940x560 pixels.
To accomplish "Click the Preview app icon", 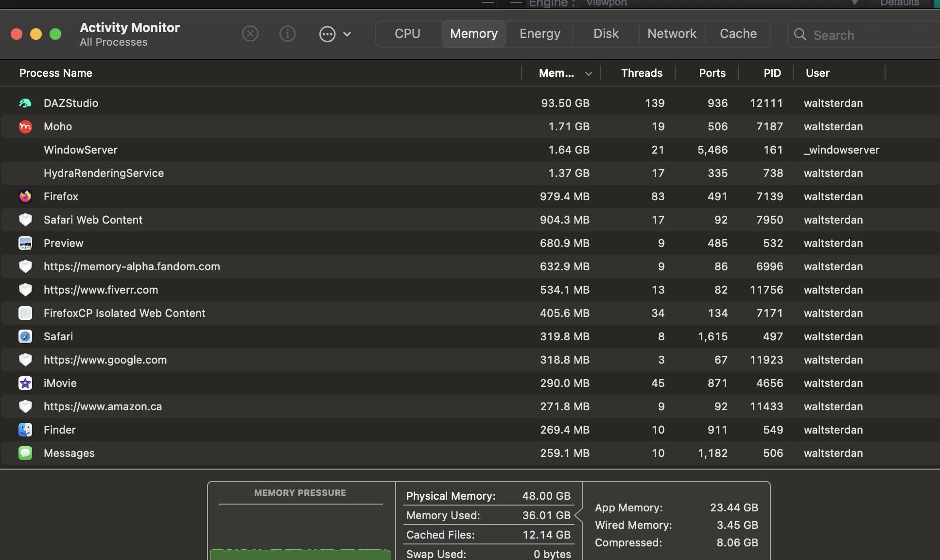I will [25, 243].
